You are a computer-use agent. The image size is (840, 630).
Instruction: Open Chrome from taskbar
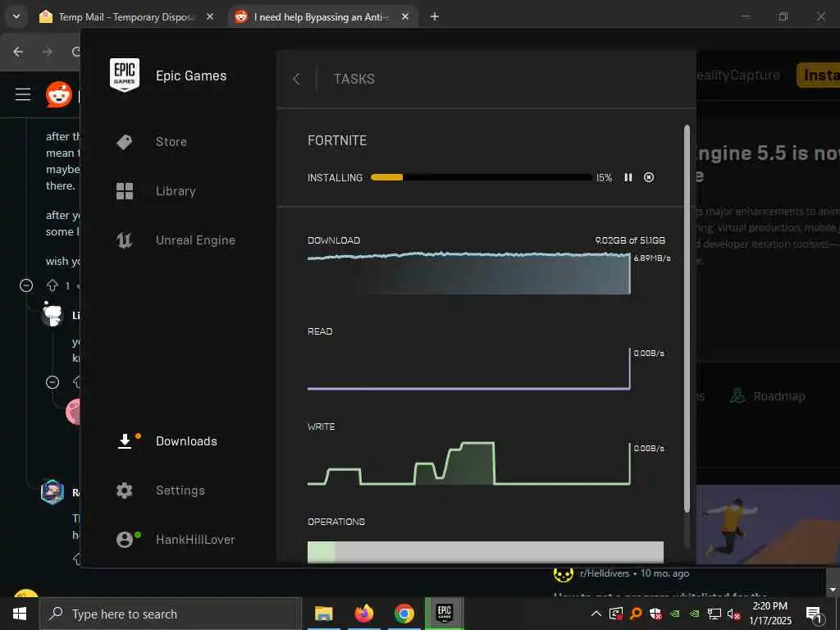[x=404, y=614]
